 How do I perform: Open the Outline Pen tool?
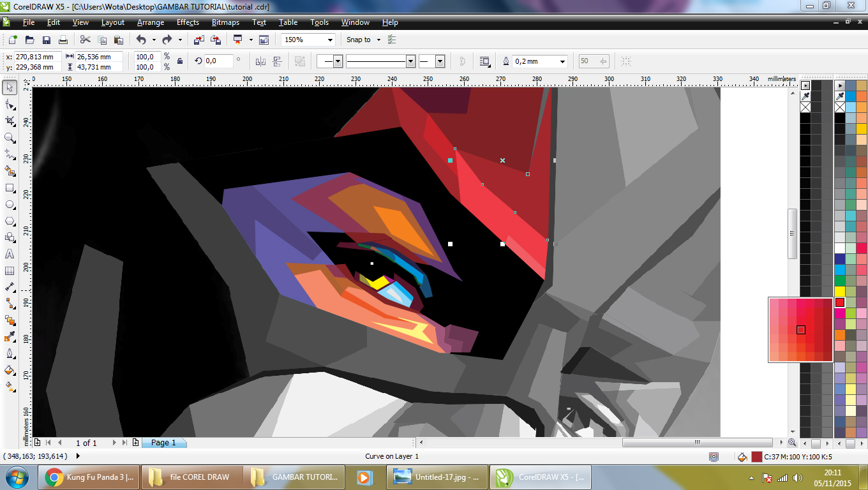point(10,353)
